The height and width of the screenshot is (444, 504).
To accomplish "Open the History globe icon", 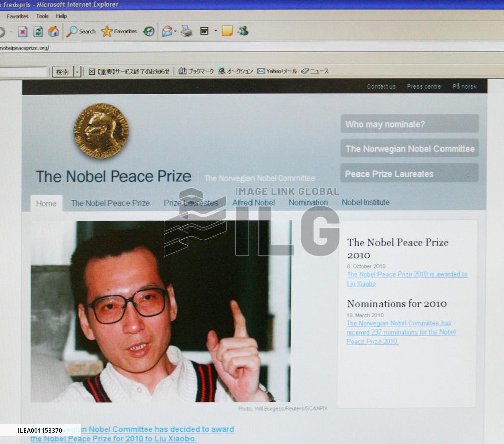I will (x=148, y=31).
